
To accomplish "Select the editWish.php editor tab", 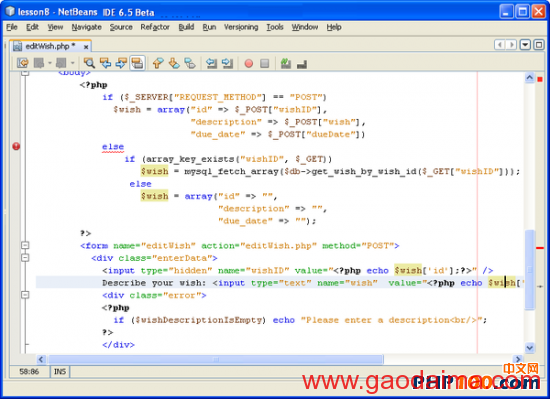I will tap(50, 46).
